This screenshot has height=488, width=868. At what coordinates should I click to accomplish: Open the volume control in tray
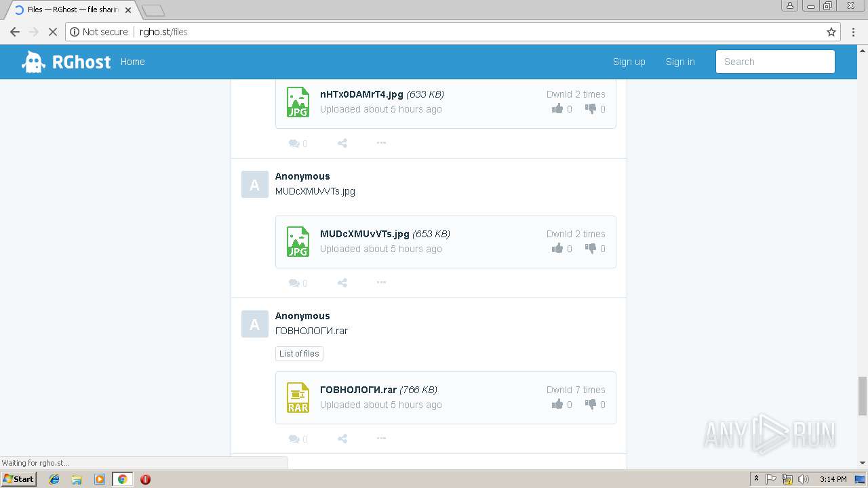(804, 479)
